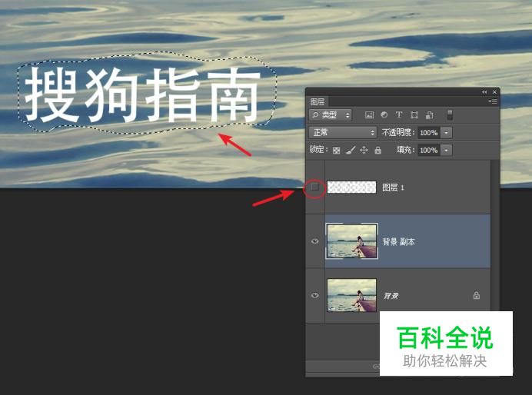The image size is (532, 395).
Task: Select the 背景 副本 layer thumbnail
Action: (x=351, y=241)
